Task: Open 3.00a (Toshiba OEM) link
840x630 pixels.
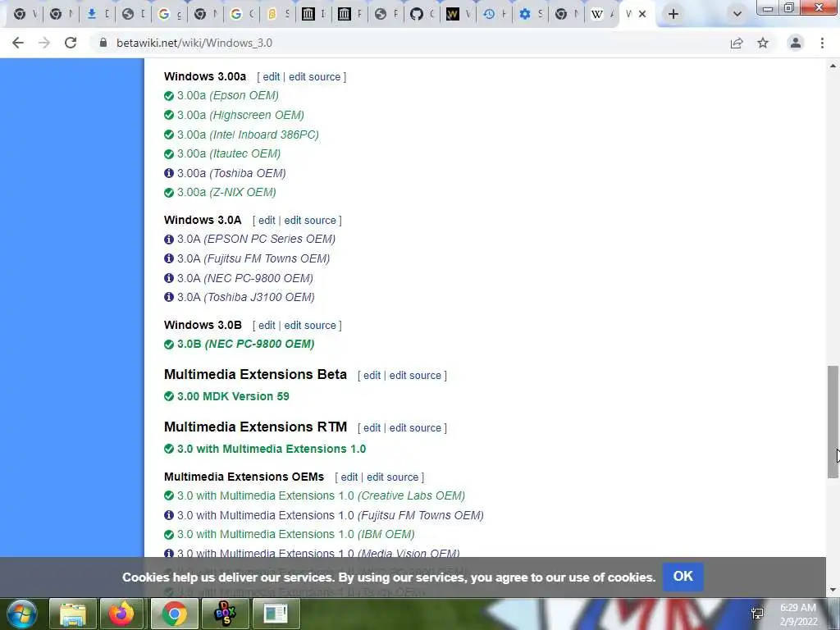Action: [x=231, y=173]
